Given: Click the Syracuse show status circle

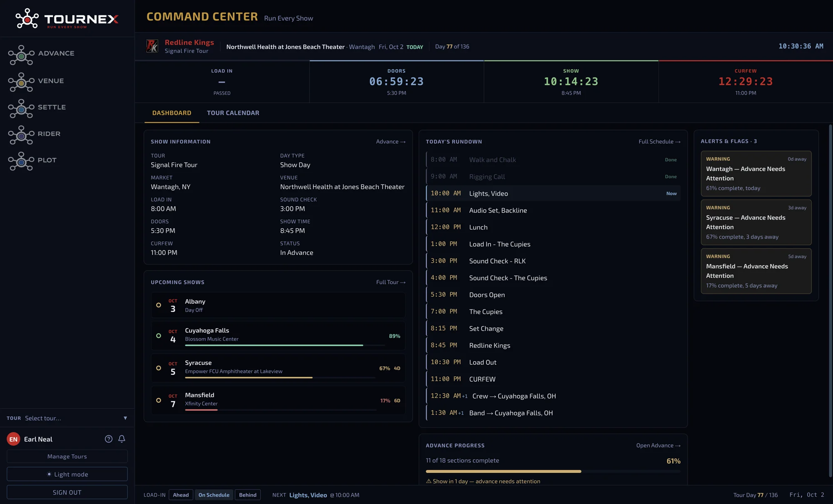Looking at the screenshot, I should [159, 368].
